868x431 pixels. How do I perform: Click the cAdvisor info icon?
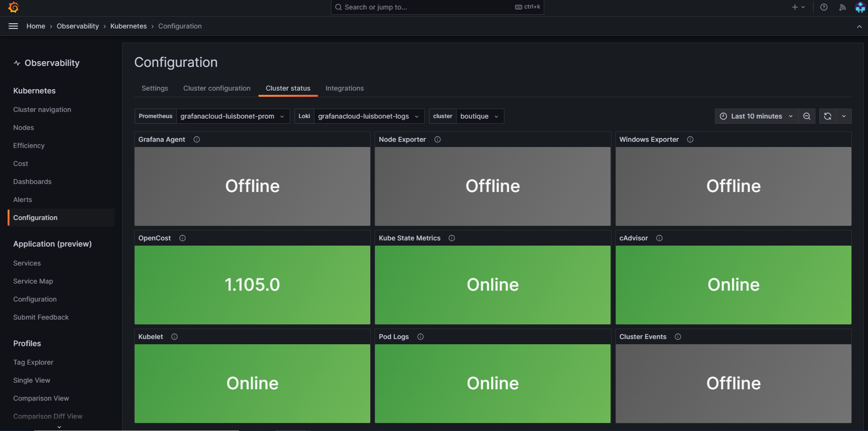pos(659,238)
